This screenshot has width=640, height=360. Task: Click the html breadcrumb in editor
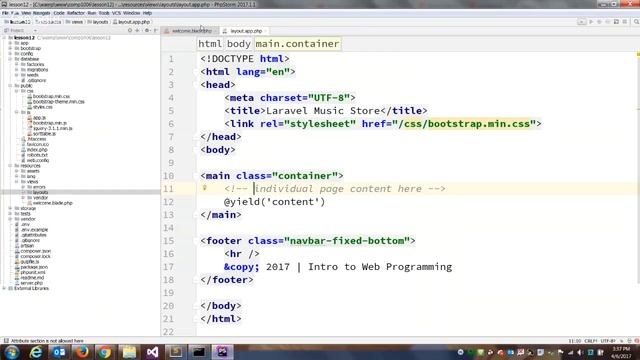point(210,44)
